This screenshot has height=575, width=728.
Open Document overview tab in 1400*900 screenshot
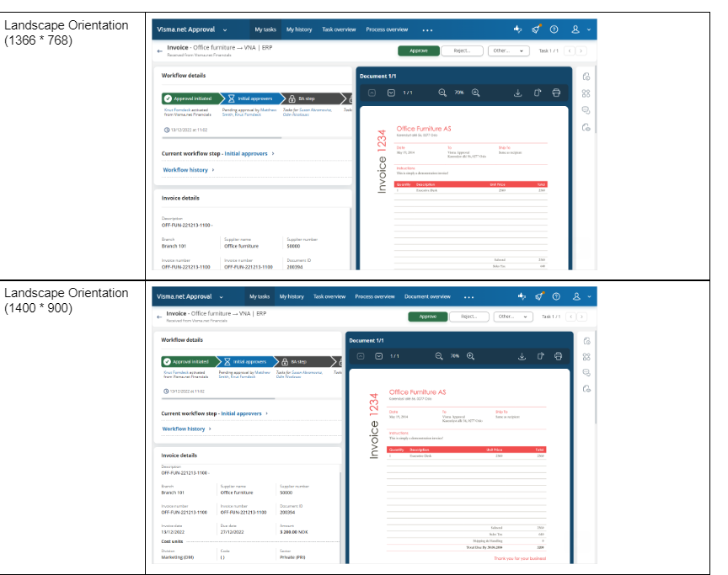pos(427,297)
